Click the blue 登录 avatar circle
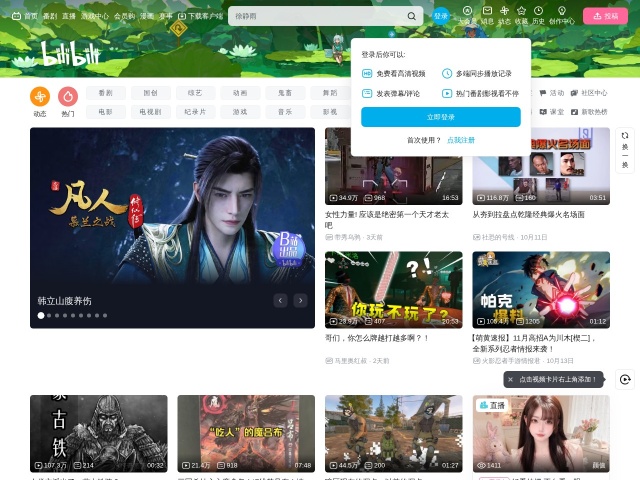 (x=441, y=16)
